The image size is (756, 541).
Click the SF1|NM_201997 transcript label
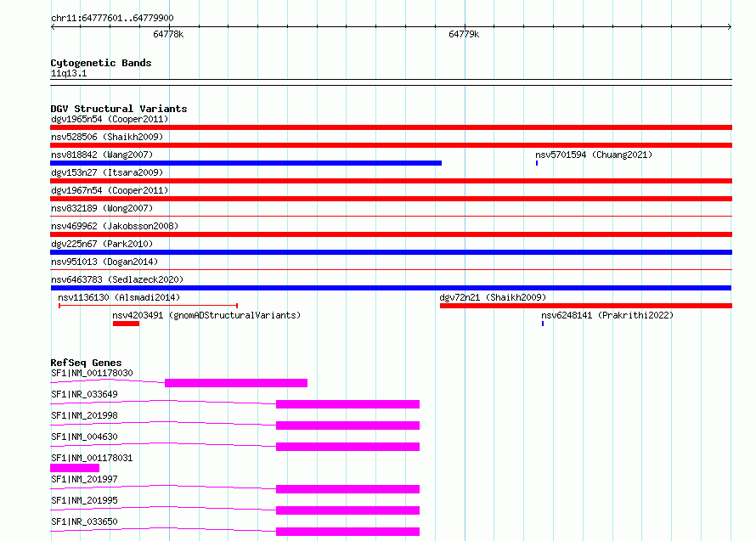pos(84,479)
